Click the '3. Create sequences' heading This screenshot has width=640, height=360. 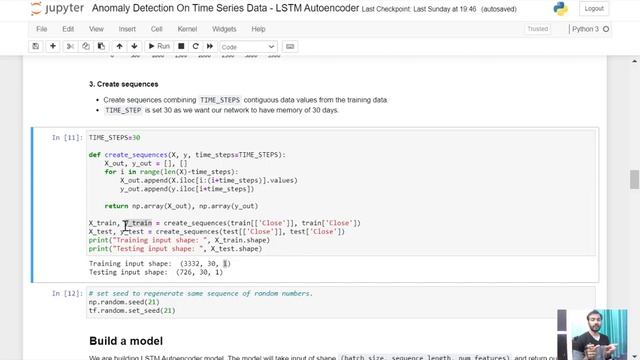pyautogui.click(x=124, y=84)
